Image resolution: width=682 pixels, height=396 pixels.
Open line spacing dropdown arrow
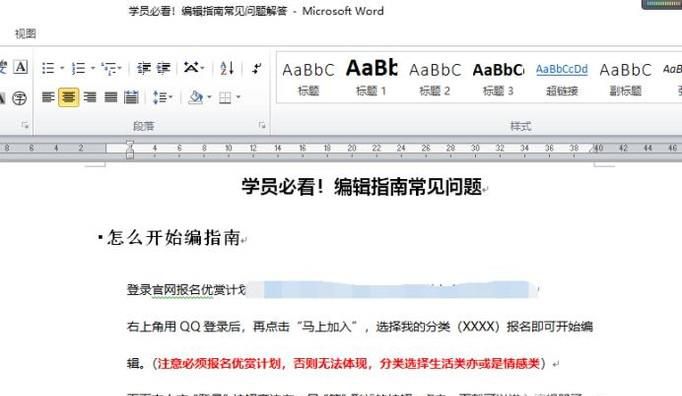[x=170, y=97]
